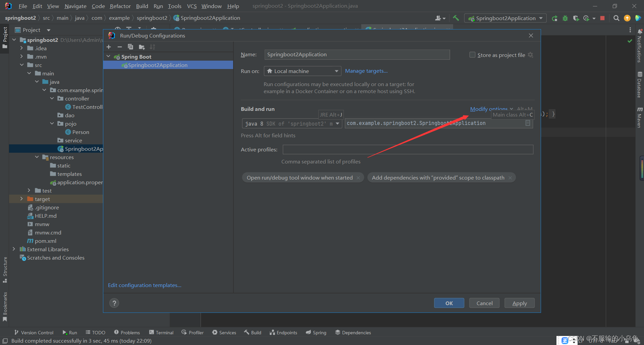
Task: Click OK in the dialog
Action: tap(449, 303)
